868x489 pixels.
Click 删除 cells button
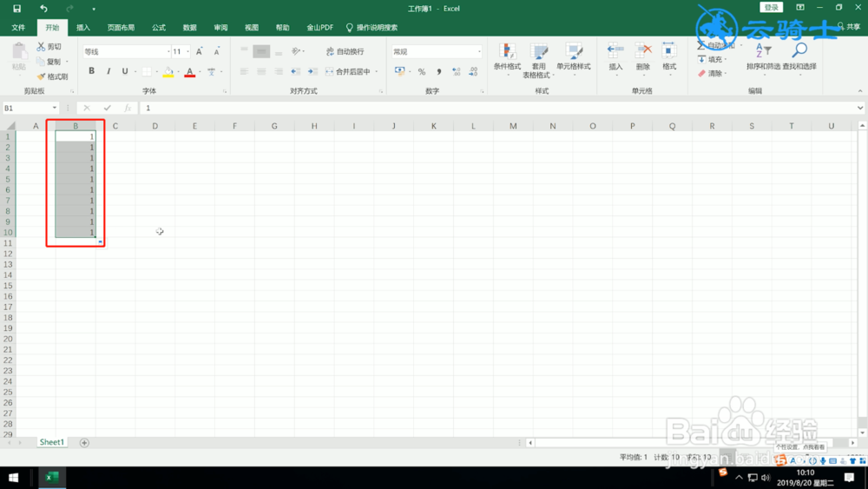[x=642, y=57]
